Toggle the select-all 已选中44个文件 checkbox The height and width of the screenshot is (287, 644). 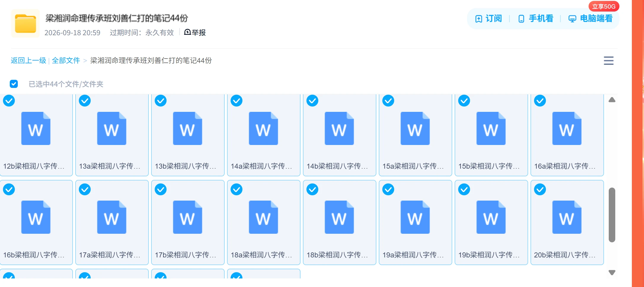click(x=14, y=84)
